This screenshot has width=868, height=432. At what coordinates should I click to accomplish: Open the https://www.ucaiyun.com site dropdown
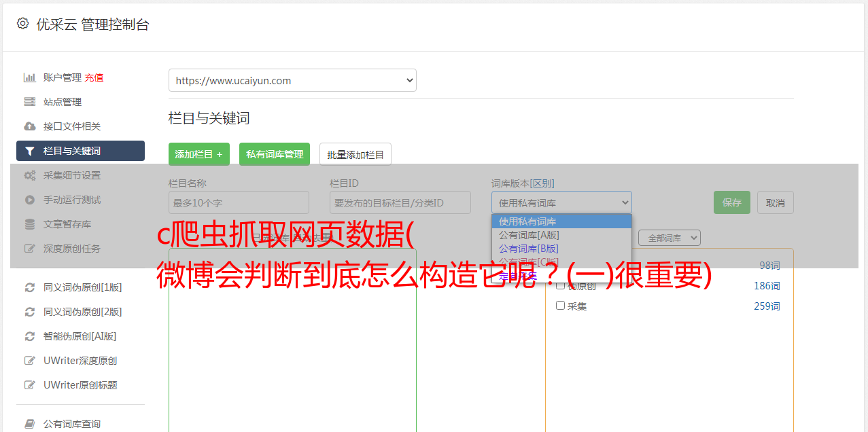click(x=292, y=80)
